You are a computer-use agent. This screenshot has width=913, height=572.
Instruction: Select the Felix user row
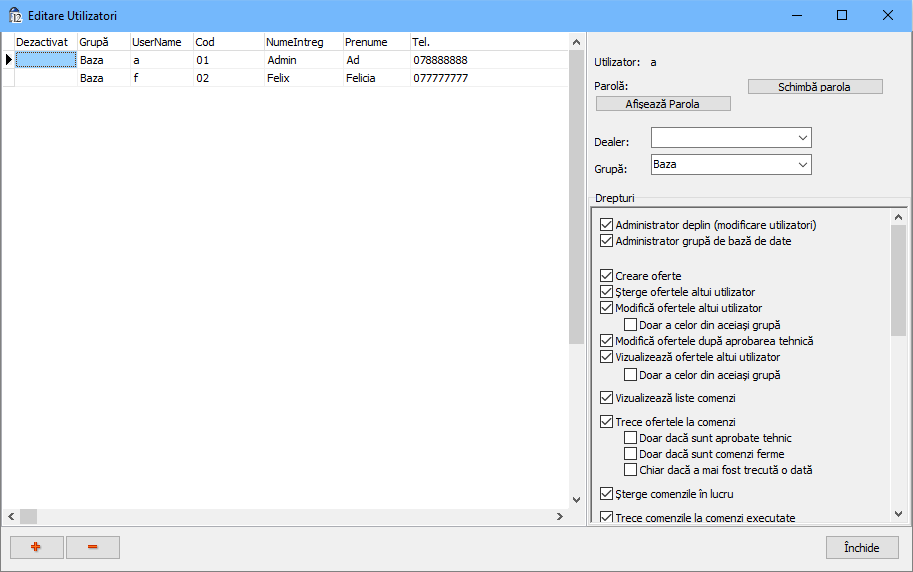tap(290, 78)
